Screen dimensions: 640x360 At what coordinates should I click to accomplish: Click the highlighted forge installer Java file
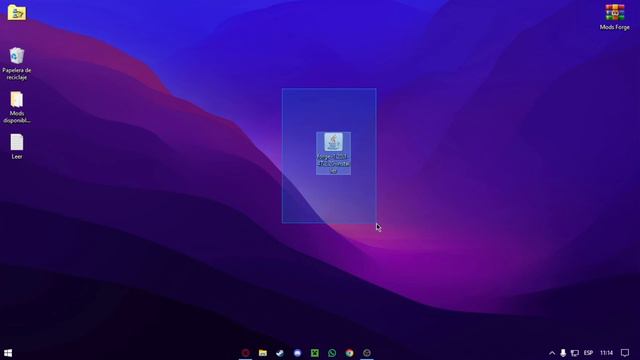point(333,153)
